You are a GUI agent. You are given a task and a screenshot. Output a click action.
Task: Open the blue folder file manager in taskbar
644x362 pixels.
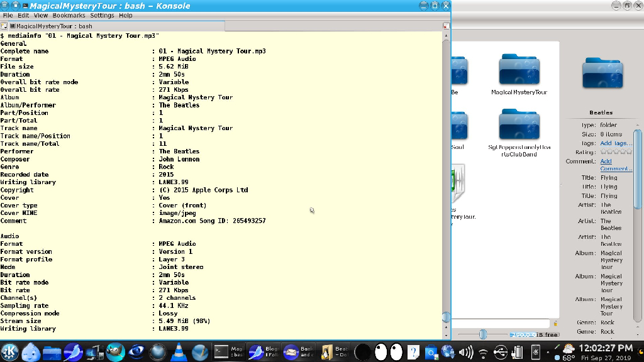click(52, 352)
